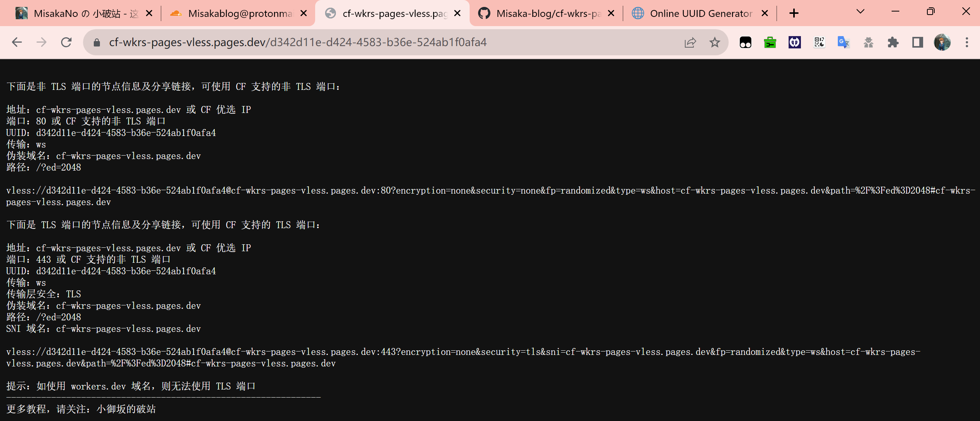Click the share page icon
Image resolution: width=980 pixels, height=421 pixels.
point(690,42)
